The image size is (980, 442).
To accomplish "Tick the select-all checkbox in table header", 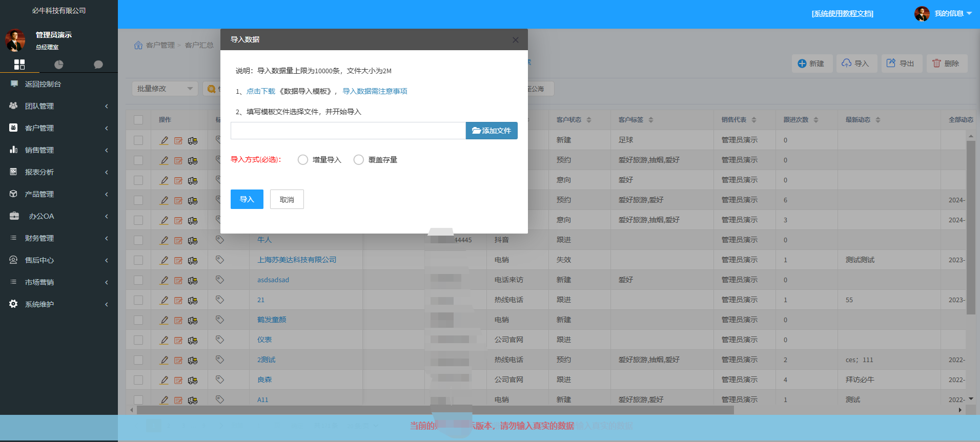I will pyautogui.click(x=138, y=120).
